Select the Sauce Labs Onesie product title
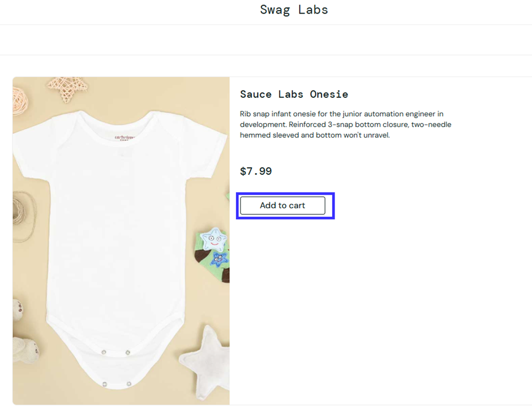 pyautogui.click(x=294, y=94)
